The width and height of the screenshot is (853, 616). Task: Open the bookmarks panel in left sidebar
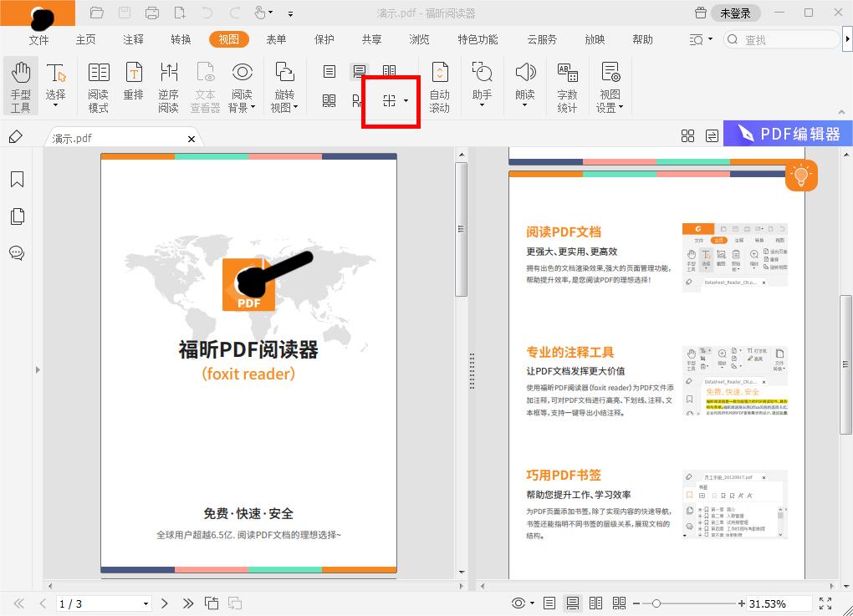click(17, 179)
